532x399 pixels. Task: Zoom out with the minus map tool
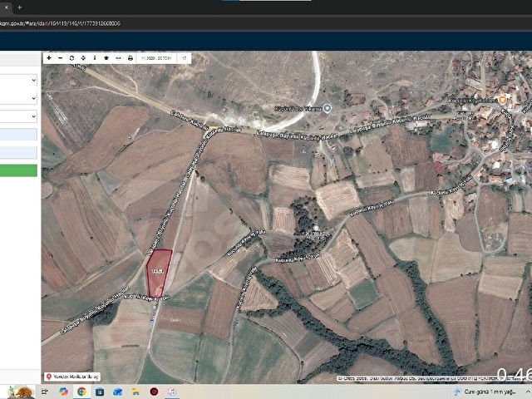pos(61,58)
